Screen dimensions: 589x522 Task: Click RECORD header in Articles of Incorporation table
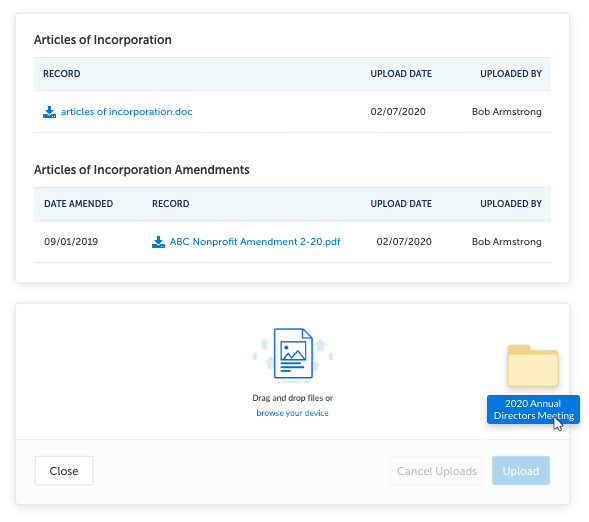tap(62, 74)
